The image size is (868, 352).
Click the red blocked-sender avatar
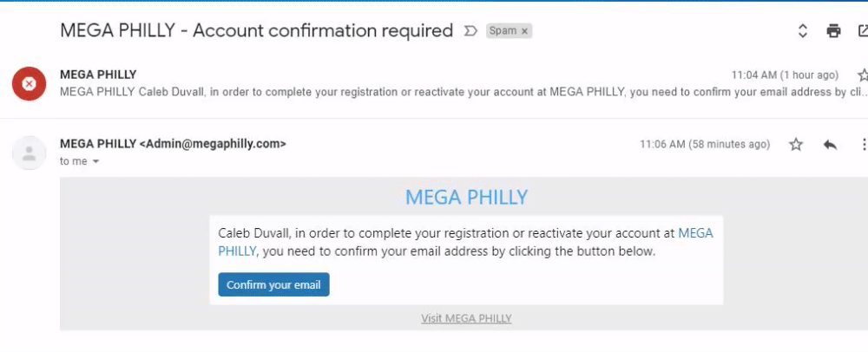(x=29, y=83)
